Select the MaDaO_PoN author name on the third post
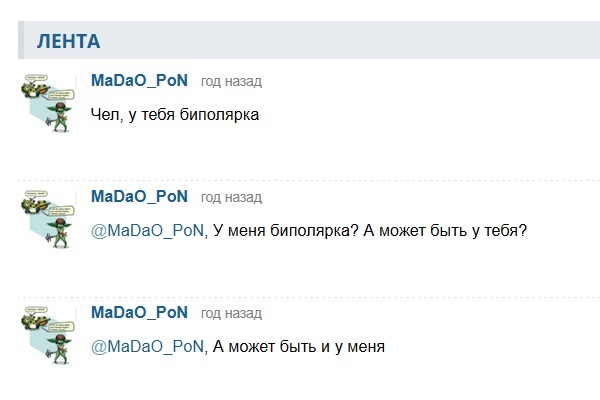The height and width of the screenshot is (400, 600). click(x=139, y=312)
